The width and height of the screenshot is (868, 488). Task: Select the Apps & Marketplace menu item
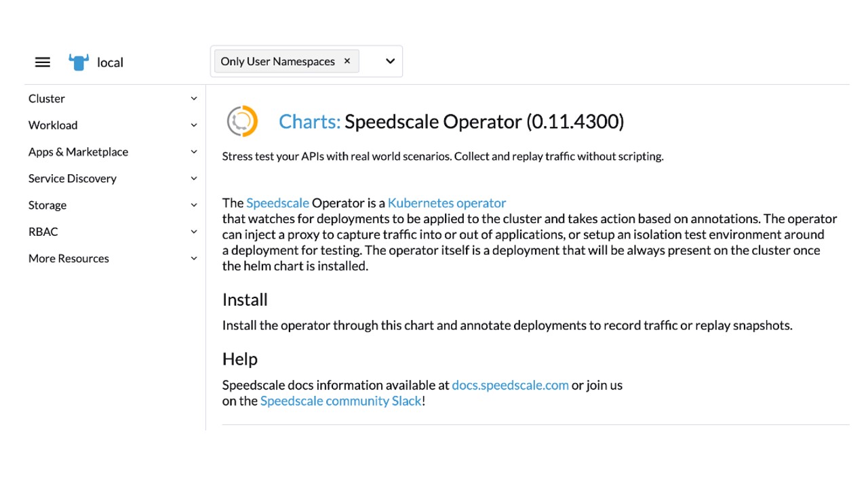[78, 152]
